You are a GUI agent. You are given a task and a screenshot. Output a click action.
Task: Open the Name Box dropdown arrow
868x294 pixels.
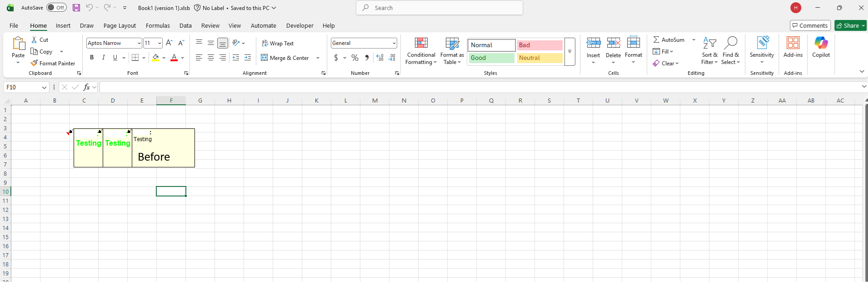[x=44, y=87]
